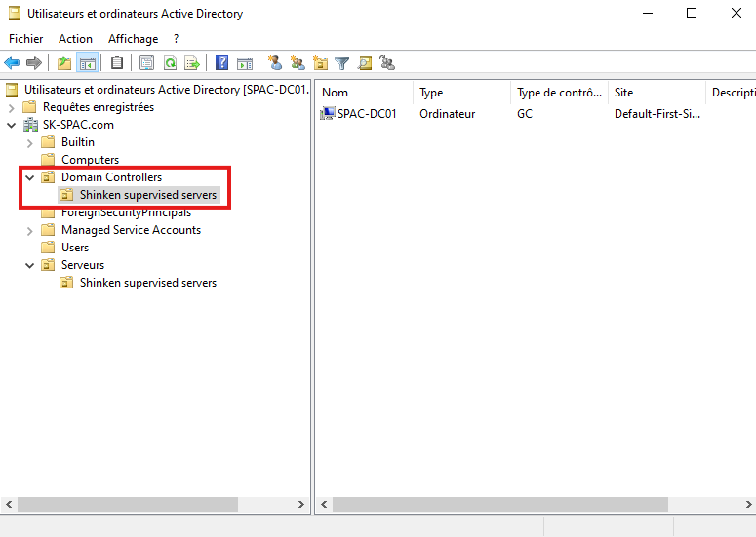Open the Action menu
This screenshot has height=537, width=756.
75,39
